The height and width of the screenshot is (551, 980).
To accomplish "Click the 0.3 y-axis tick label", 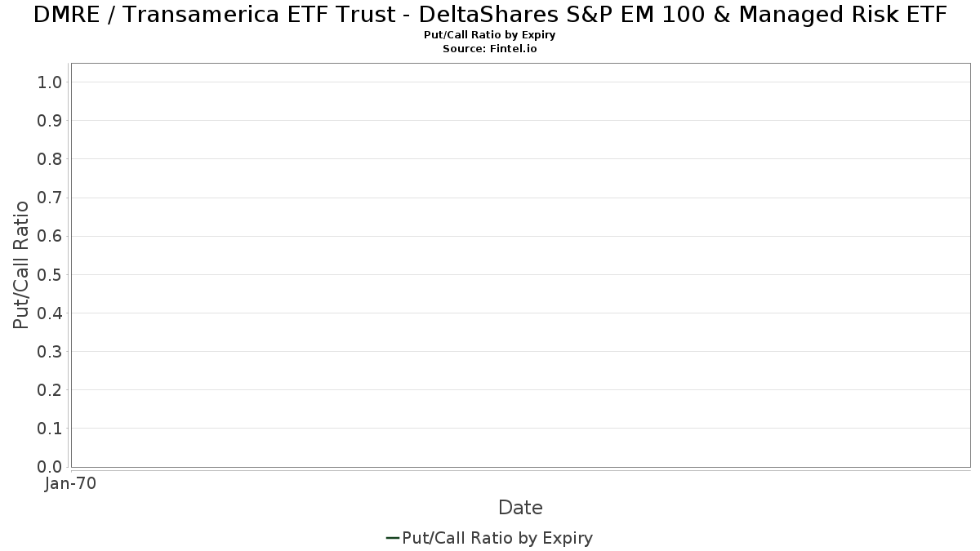I will pos(50,351).
